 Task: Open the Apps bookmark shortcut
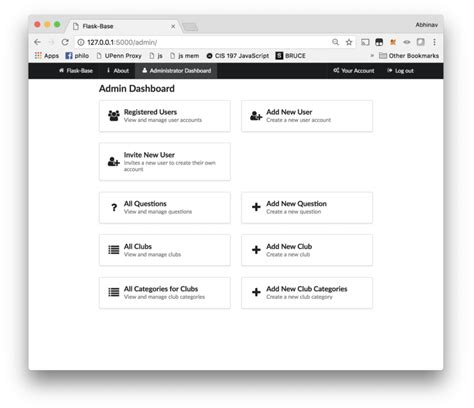pyautogui.click(x=47, y=56)
